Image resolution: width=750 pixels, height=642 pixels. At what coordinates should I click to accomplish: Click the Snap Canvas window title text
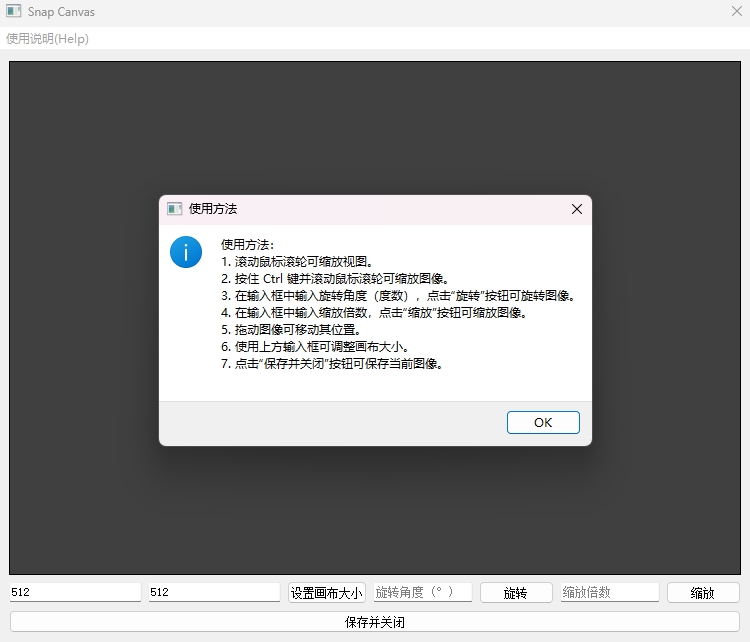coord(61,12)
